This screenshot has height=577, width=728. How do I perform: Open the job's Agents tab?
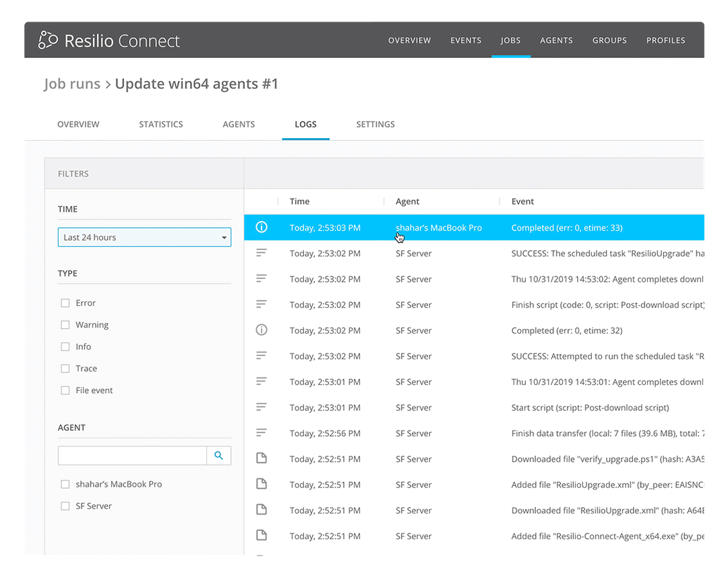pyautogui.click(x=239, y=125)
